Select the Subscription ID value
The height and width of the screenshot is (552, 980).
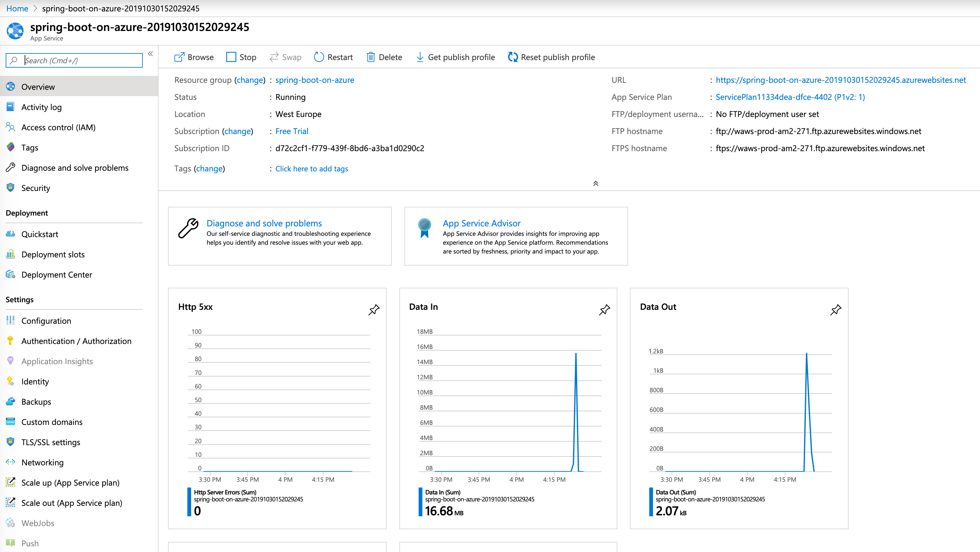[x=350, y=148]
